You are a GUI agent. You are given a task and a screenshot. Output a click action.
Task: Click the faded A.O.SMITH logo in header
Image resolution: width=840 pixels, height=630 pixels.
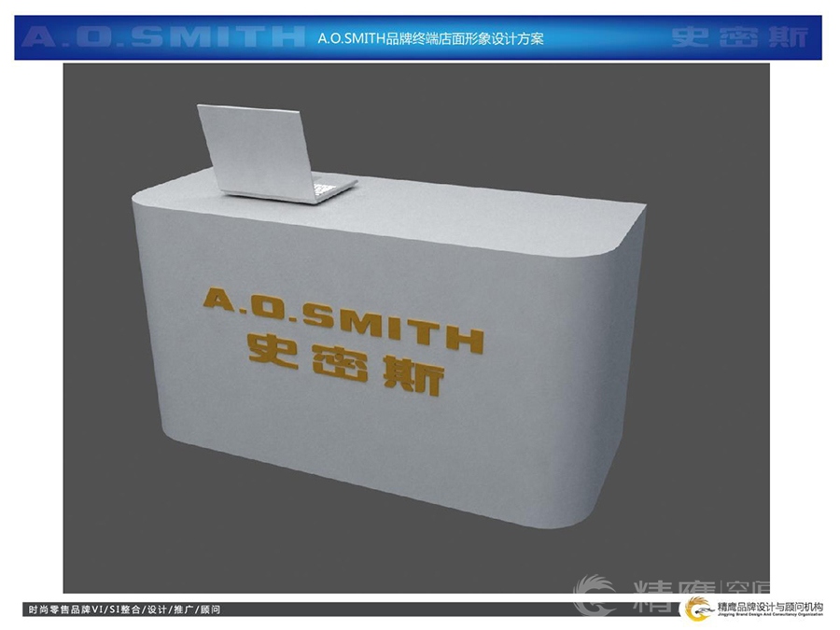pyautogui.click(x=164, y=37)
